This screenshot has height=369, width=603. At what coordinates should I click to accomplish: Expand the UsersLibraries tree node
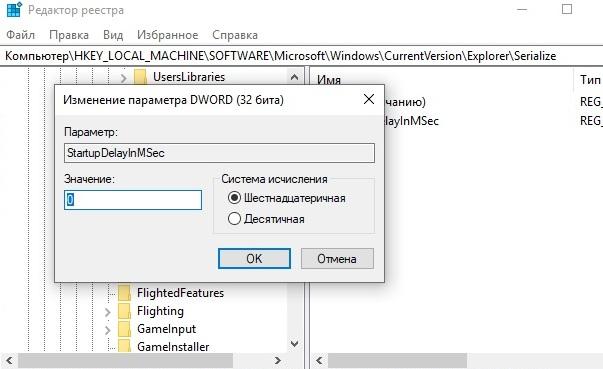(x=123, y=78)
